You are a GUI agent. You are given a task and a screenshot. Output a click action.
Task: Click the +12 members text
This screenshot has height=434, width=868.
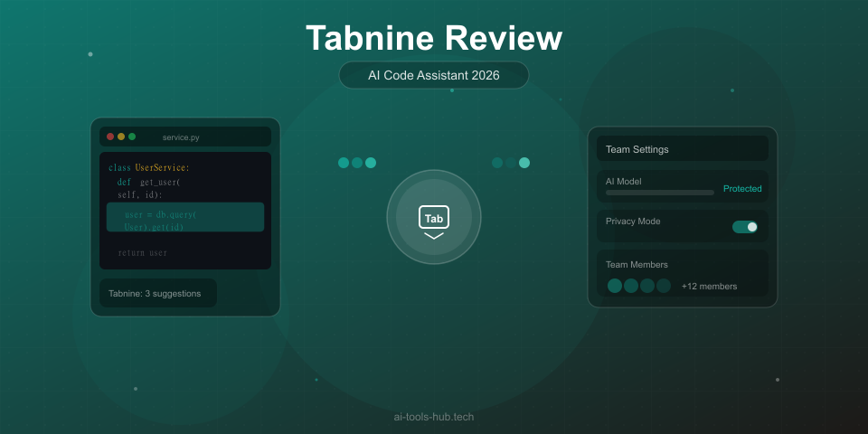coord(709,287)
